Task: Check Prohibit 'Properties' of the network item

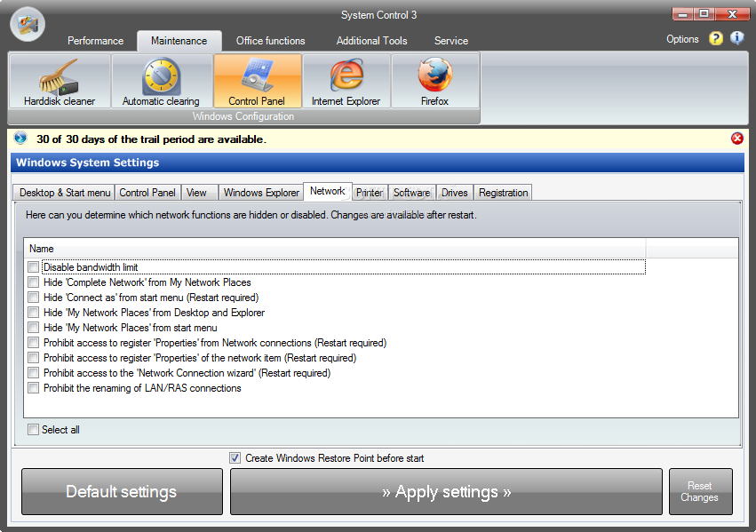Action: point(33,358)
